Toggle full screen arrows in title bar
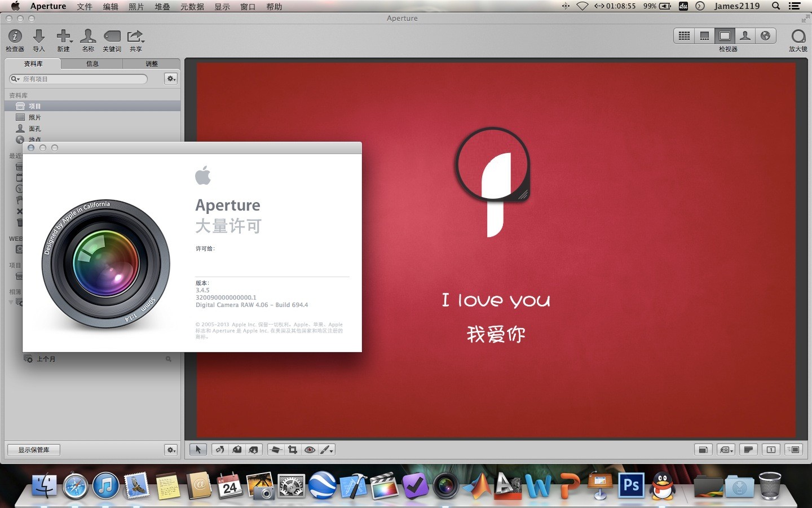The height and width of the screenshot is (508, 812). coord(805,19)
